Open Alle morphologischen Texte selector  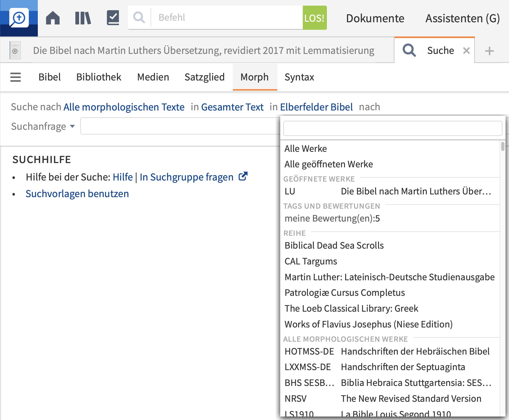click(x=124, y=107)
